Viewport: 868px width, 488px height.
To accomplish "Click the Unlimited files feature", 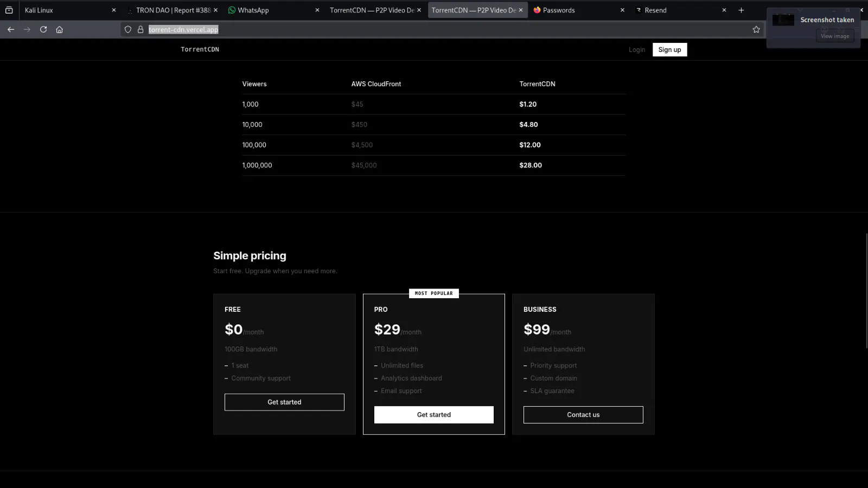I will coord(402,365).
